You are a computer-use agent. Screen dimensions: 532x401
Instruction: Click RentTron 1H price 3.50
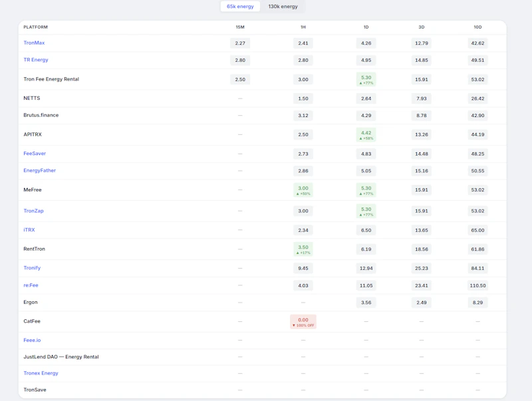303,249
